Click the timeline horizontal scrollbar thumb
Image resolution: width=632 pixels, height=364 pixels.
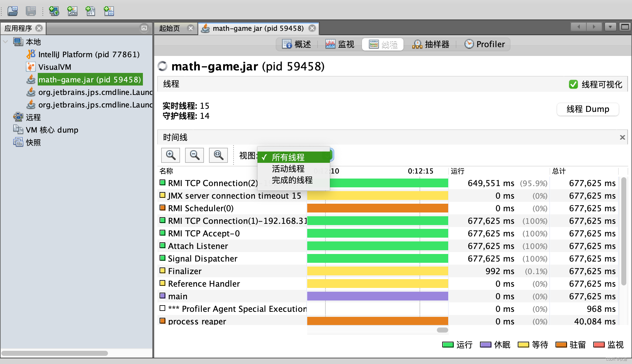coord(442,330)
